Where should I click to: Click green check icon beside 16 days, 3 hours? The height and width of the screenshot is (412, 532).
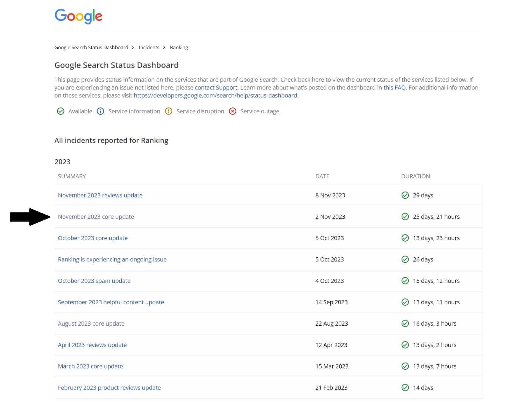click(405, 324)
